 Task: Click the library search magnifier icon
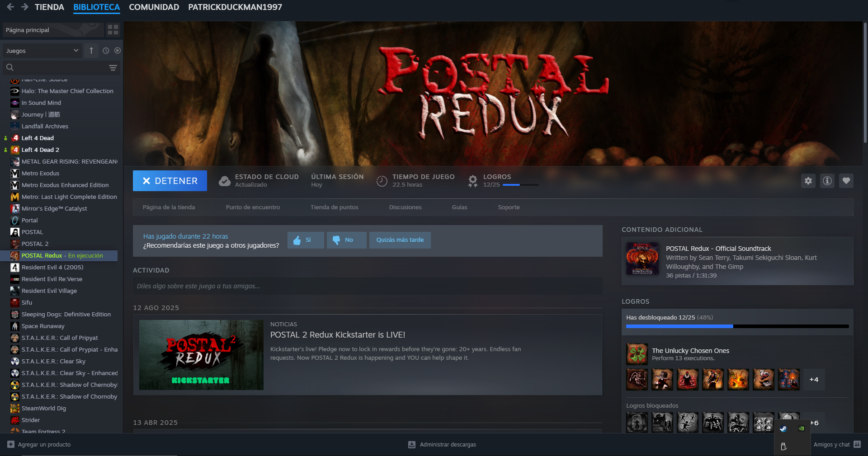coord(10,67)
